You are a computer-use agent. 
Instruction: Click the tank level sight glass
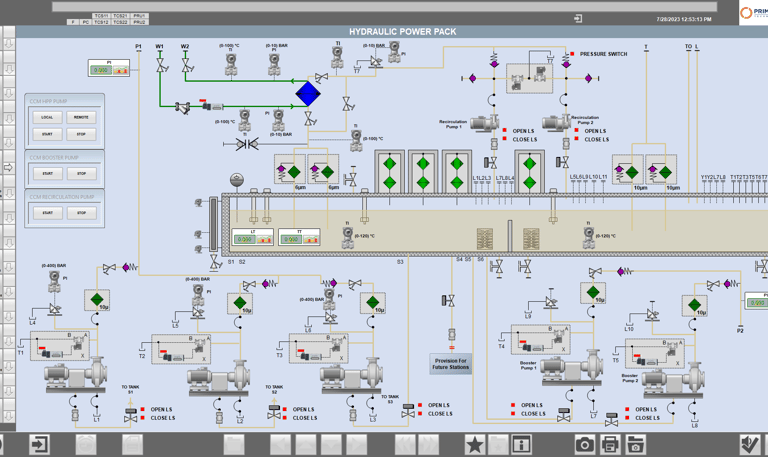point(214,225)
